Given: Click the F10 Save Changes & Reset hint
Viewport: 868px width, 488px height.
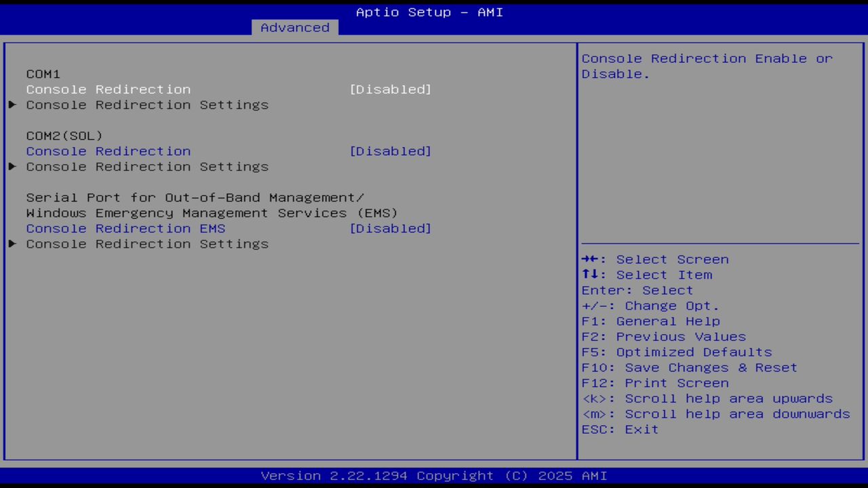Looking at the screenshot, I should tap(689, 367).
